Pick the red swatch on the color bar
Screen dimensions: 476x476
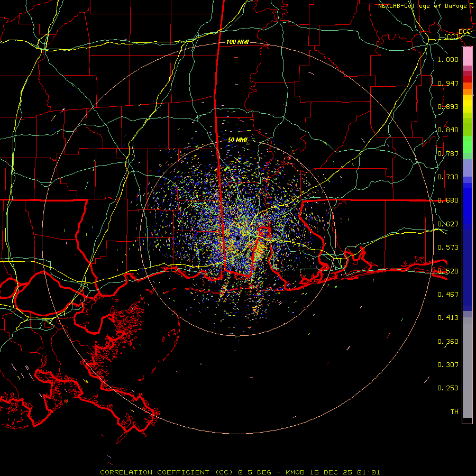tap(467, 79)
